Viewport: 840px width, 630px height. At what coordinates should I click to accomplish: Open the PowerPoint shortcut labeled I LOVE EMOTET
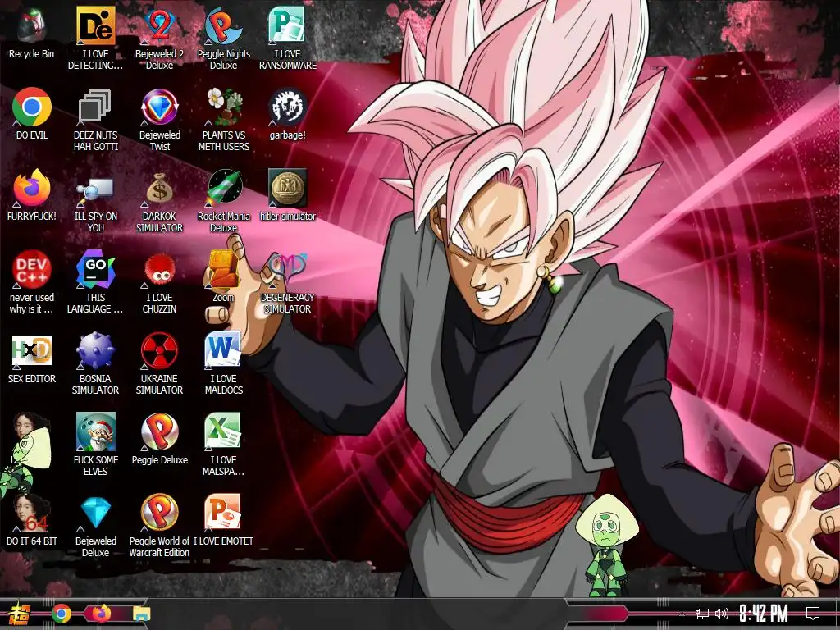pyautogui.click(x=223, y=520)
